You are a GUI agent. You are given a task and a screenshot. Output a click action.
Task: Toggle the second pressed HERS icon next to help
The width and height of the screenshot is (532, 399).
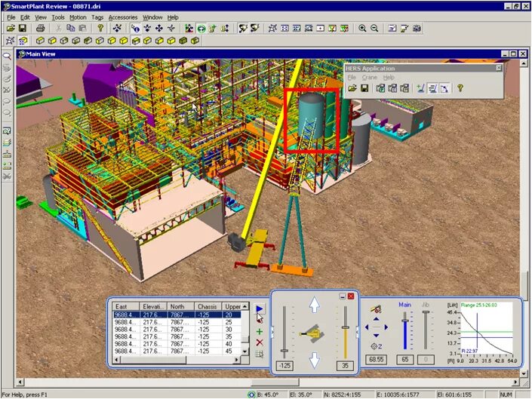click(x=444, y=88)
